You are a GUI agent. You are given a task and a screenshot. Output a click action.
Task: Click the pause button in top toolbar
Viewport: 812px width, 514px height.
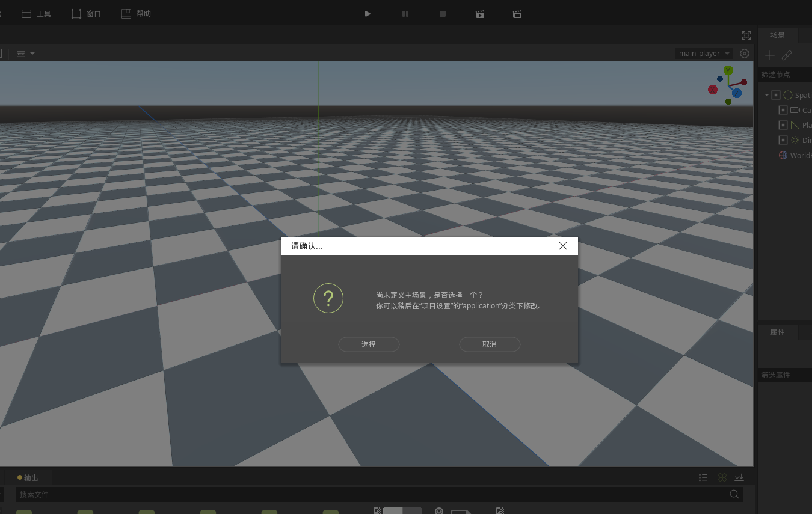point(405,14)
